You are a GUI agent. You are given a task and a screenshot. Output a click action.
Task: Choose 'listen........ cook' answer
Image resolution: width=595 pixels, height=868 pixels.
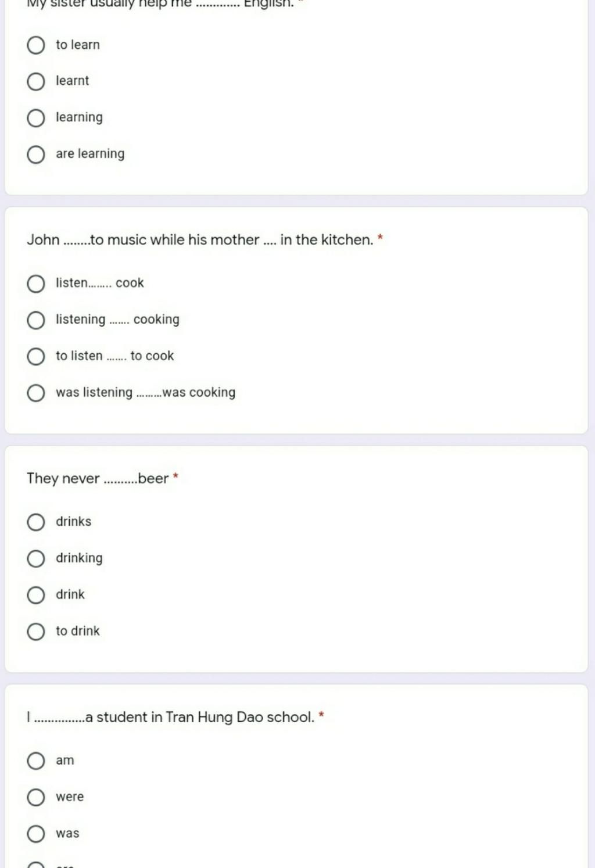pyautogui.click(x=36, y=284)
